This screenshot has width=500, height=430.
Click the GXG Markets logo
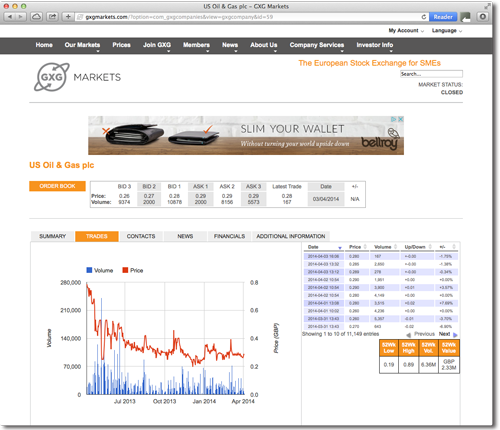point(77,77)
